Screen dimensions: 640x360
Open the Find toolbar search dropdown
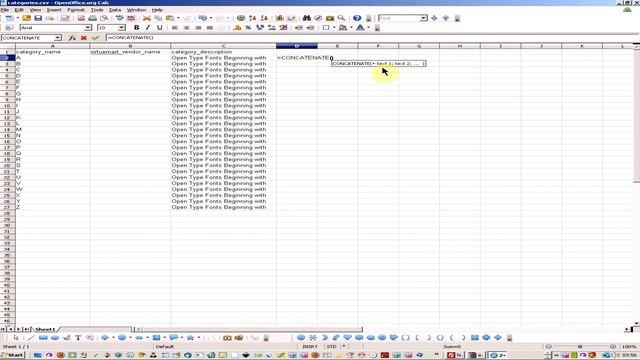click(x=423, y=18)
